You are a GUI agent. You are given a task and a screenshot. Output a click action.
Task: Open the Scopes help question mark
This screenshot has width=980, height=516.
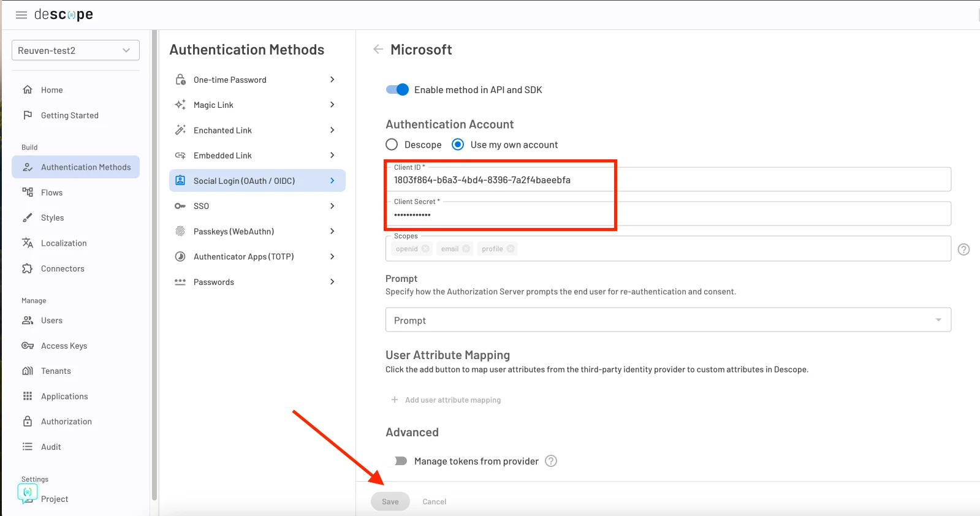click(963, 249)
